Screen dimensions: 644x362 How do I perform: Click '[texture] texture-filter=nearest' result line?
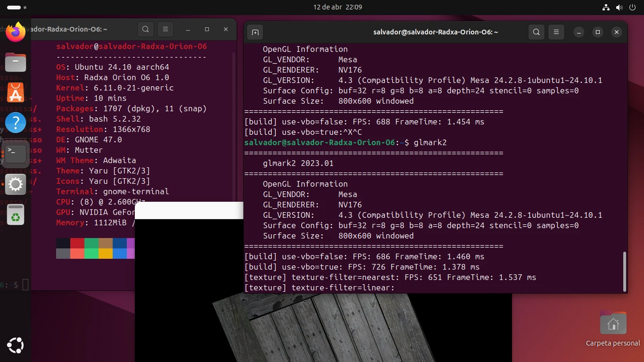point(390,277)
